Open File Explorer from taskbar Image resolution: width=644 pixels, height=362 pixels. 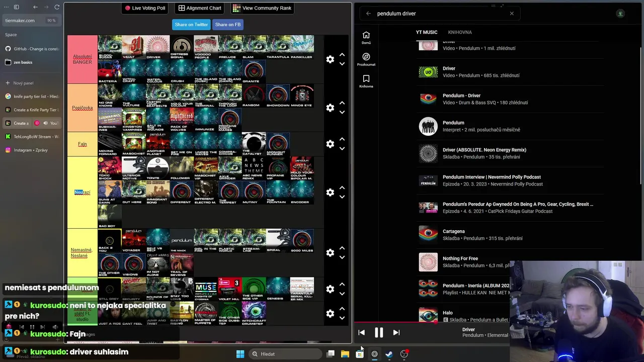coord(345,354)
